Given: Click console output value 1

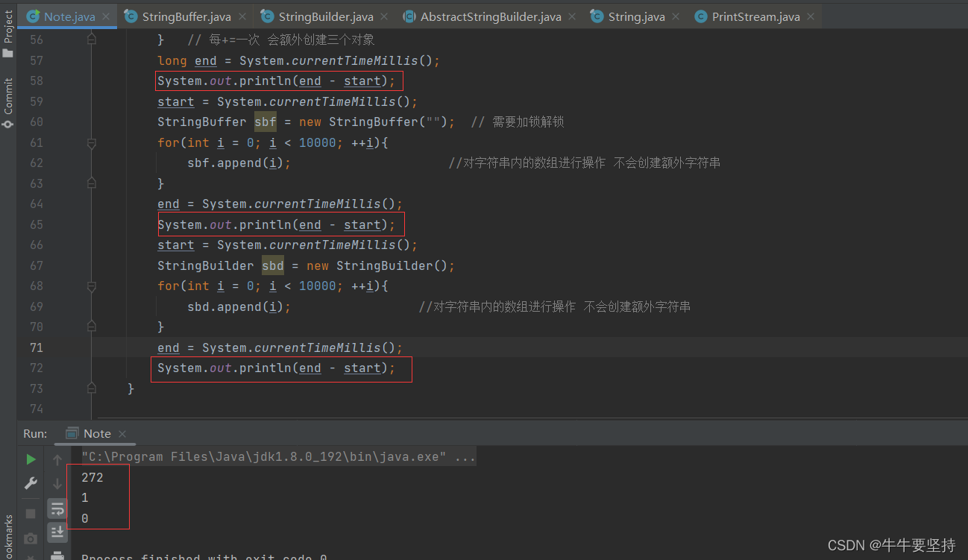Looking at the screenshot, I should click(x=85, y=497).
